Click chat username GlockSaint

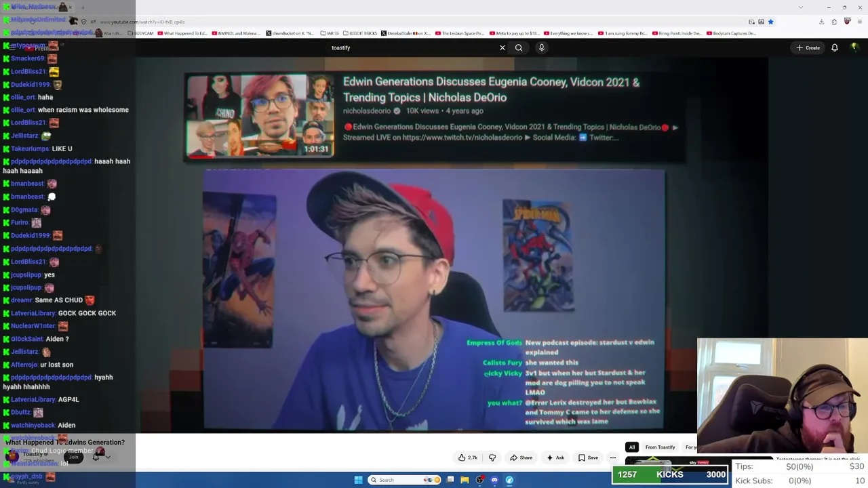tap(27, 339)
